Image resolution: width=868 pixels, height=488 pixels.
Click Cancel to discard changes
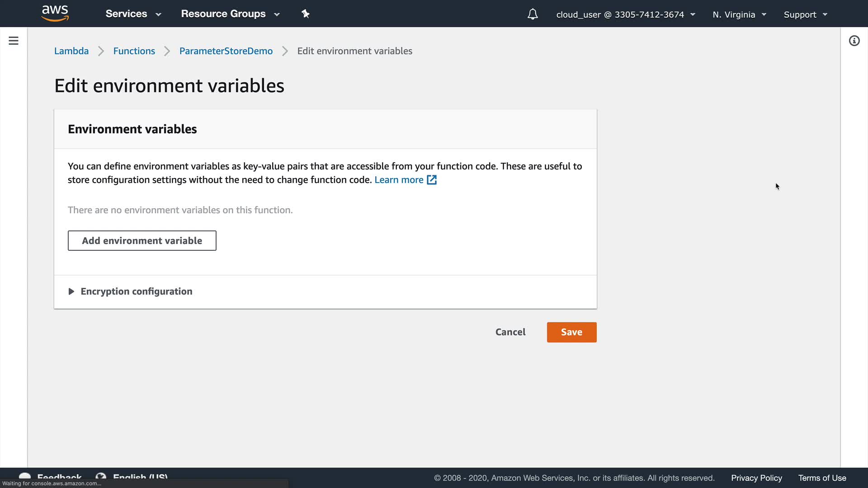tap(510, 332)
